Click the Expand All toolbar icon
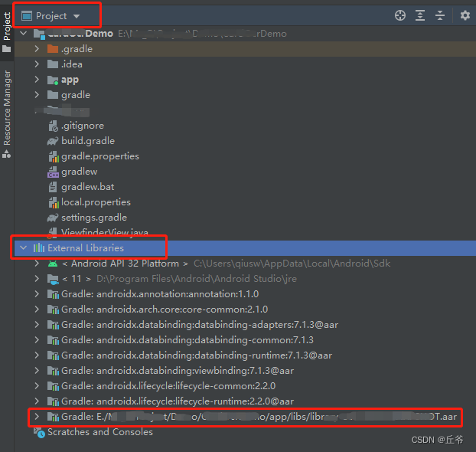 coord(420,15)
